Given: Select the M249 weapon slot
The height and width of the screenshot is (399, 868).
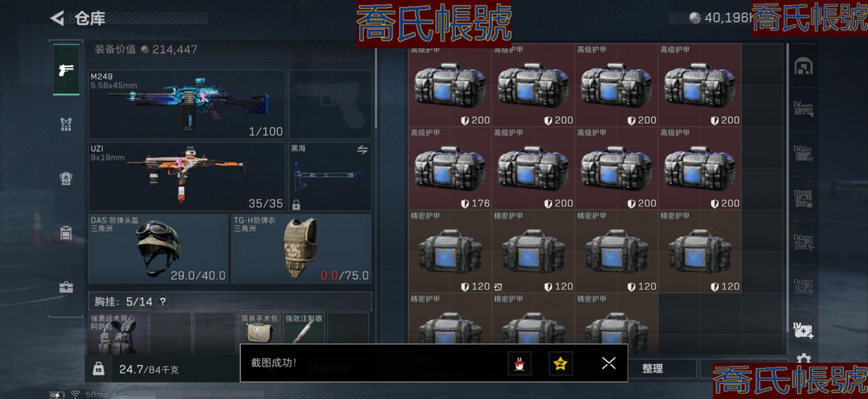Looking at the screenshot, I should click(187, 104).
